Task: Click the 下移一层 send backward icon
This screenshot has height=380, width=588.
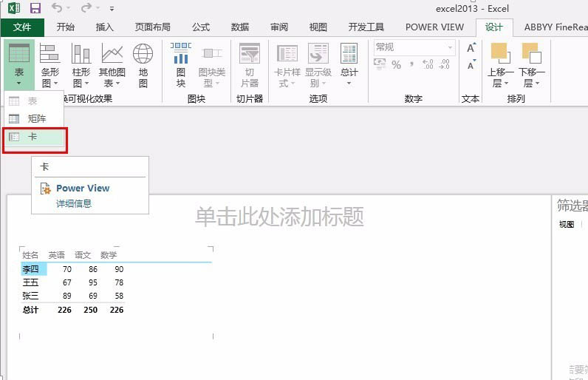Action: tap(531, 53)
